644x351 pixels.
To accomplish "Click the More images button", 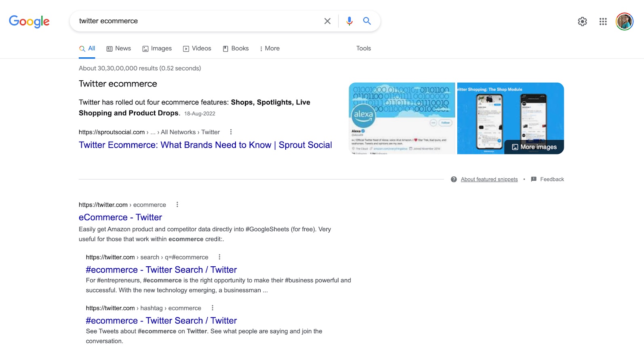I will click(534, 147).
